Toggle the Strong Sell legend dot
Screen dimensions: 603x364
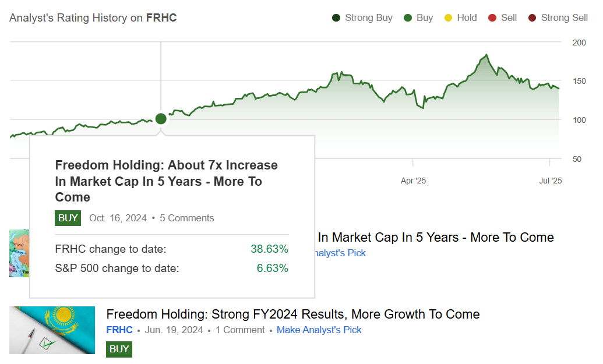(532, 18)
